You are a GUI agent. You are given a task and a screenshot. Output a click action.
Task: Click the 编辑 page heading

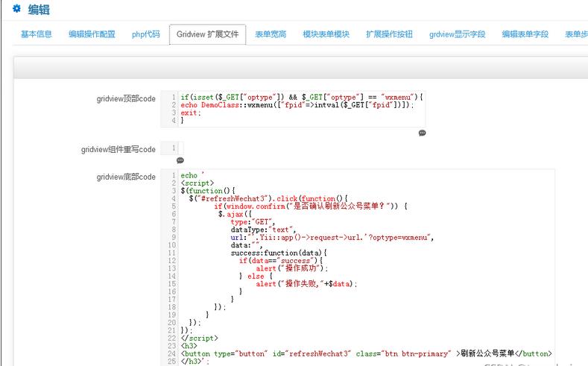tap(39, 10)
